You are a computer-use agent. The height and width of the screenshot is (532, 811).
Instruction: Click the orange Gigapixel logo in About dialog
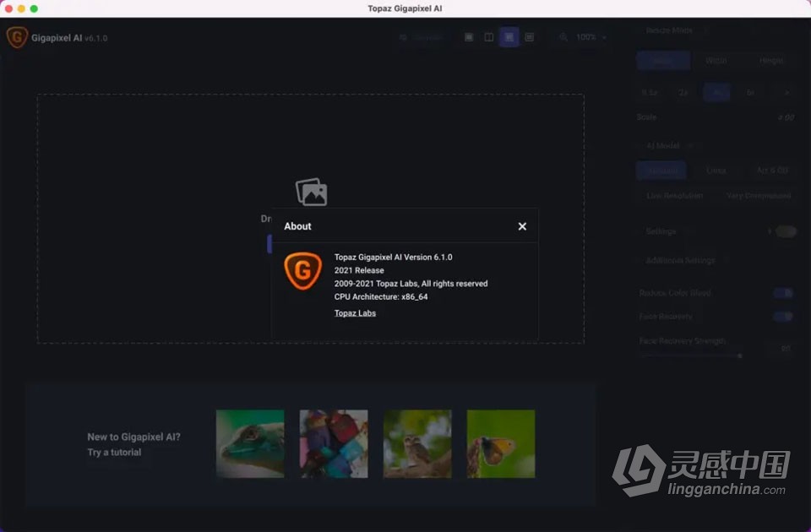tap(302, 271)
